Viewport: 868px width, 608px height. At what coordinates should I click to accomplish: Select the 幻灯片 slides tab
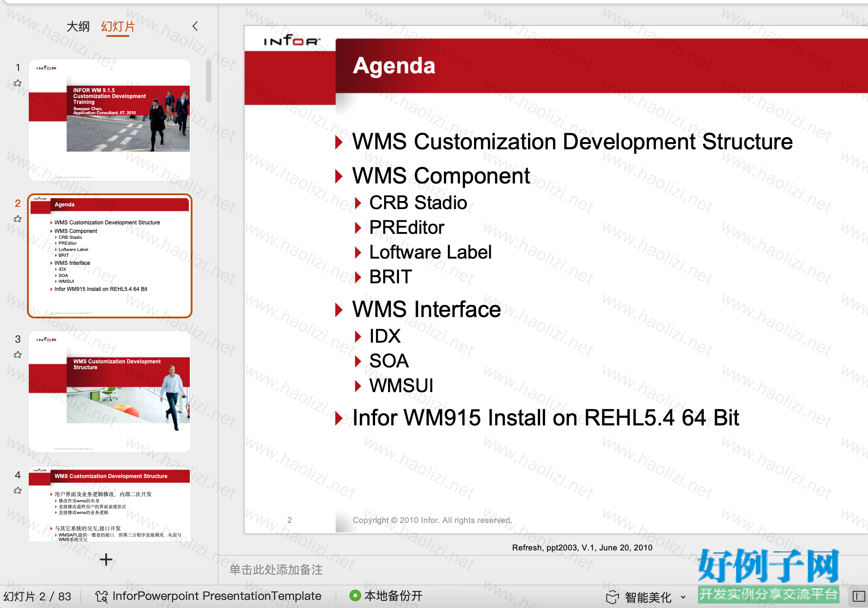118,27
